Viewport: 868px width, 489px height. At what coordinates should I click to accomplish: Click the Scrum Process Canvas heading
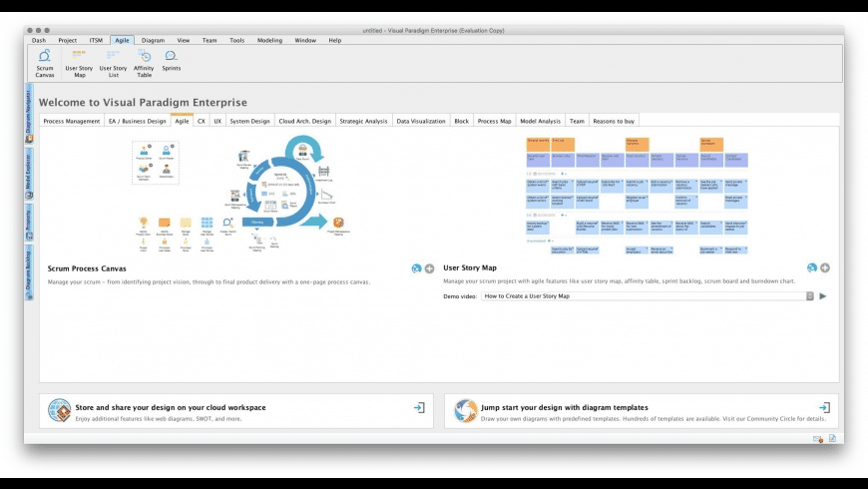tap(87, 268)
